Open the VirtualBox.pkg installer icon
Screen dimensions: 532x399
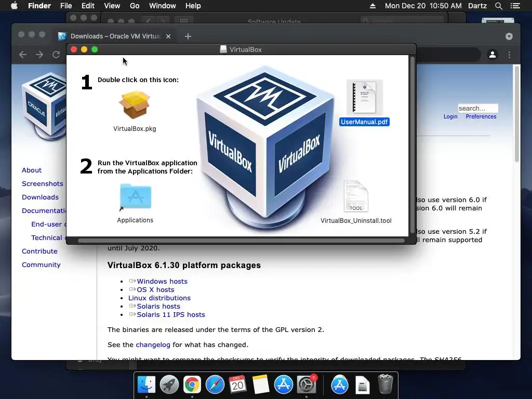135,105
